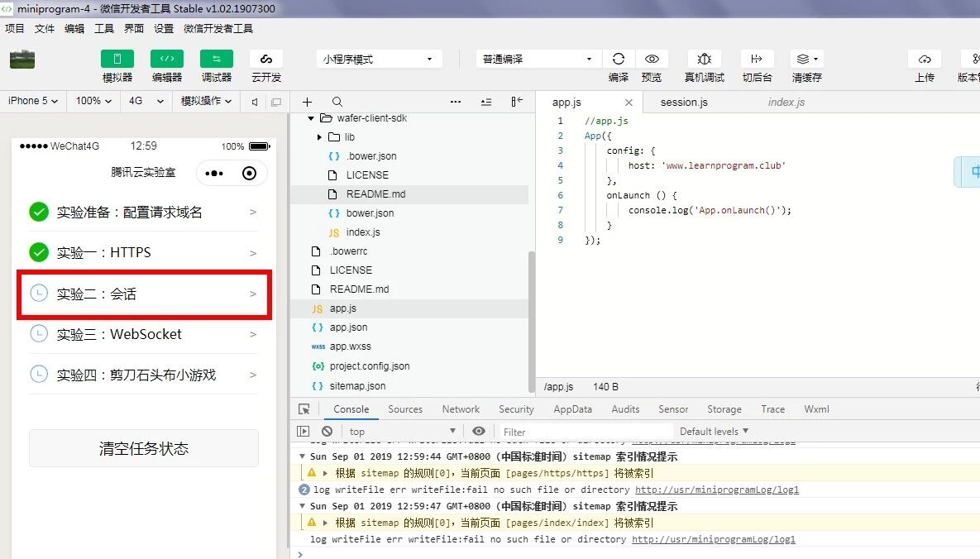Open the 微信开发者工具 menu

pos(218,28)
